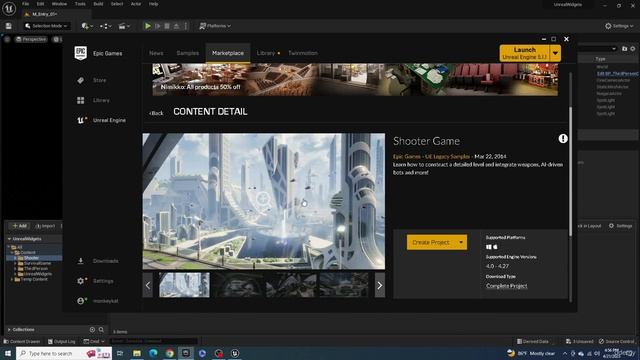The image size is (640, 360).
Task: Click the Collections search magnifier icon
Action: click(101, 329)
